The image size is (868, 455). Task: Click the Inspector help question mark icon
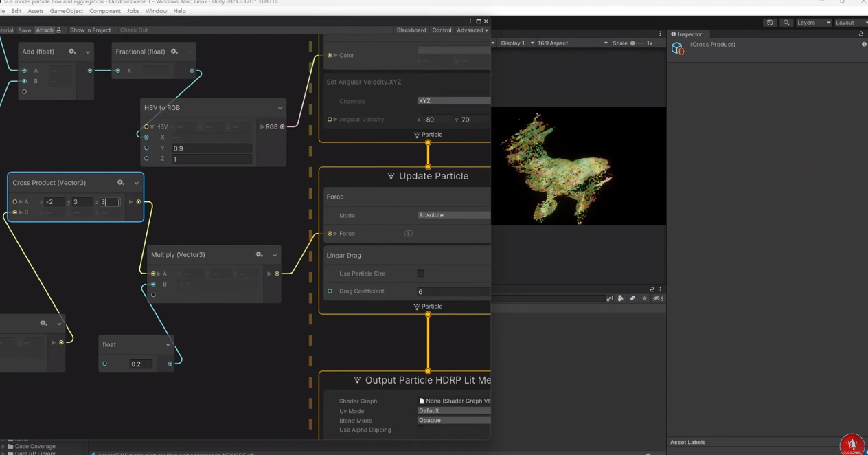click(x=864, y=44)
